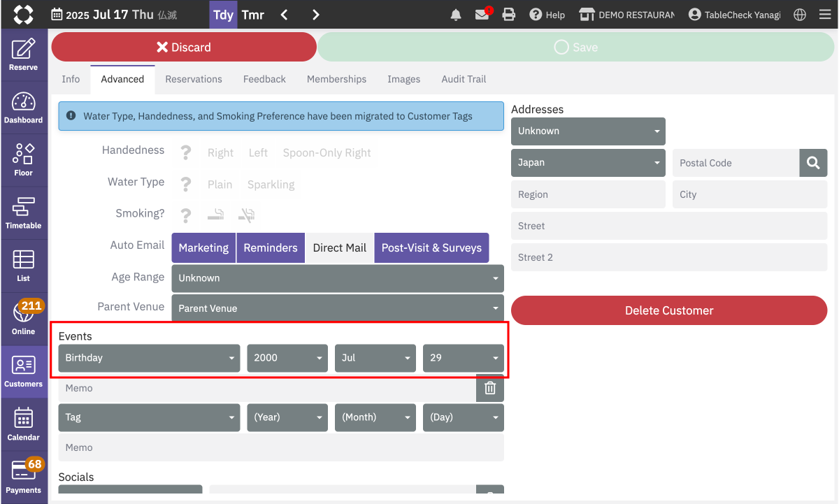Viewport: 839px width, 504px height.
Task: Open the Payments sidebar icon
Action: click(x=23, y=477)
